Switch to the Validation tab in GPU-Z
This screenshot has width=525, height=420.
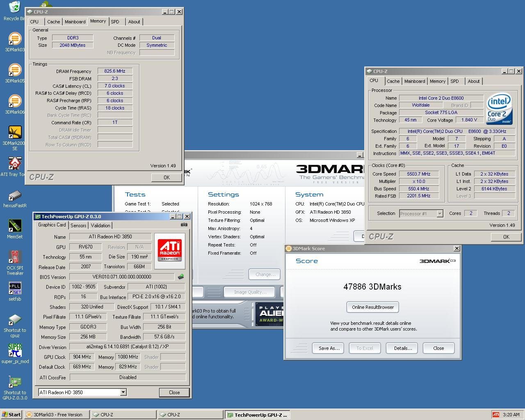coord(100,226)
